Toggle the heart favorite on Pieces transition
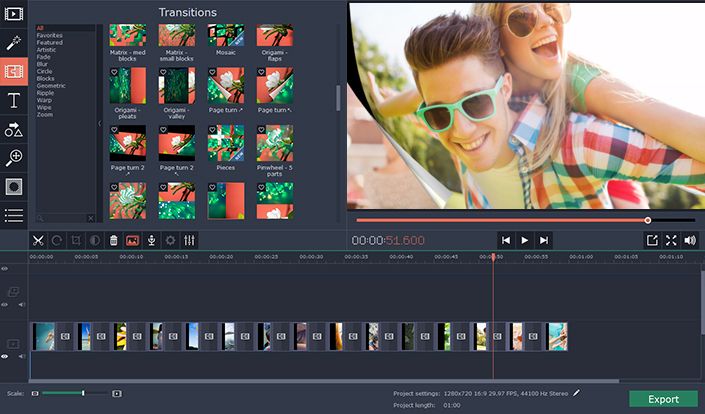705x414 pixels. (x=212, y=130)
